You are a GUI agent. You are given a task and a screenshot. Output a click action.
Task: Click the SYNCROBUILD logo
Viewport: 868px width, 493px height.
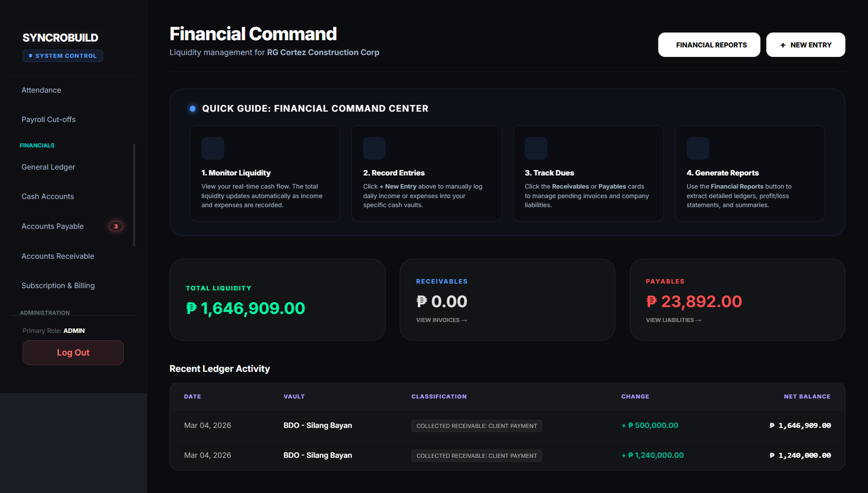point(60,37)
